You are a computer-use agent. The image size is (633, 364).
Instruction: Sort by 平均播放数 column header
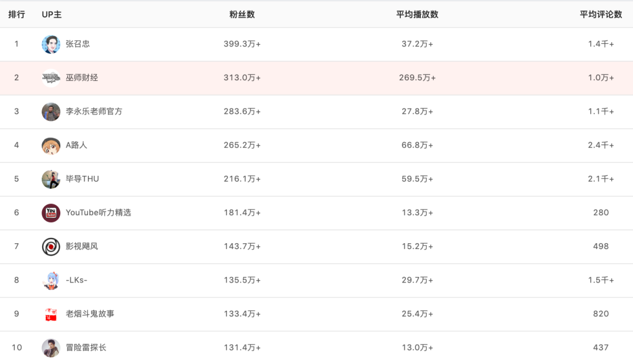pyautogui.click(x=417, y=15)
